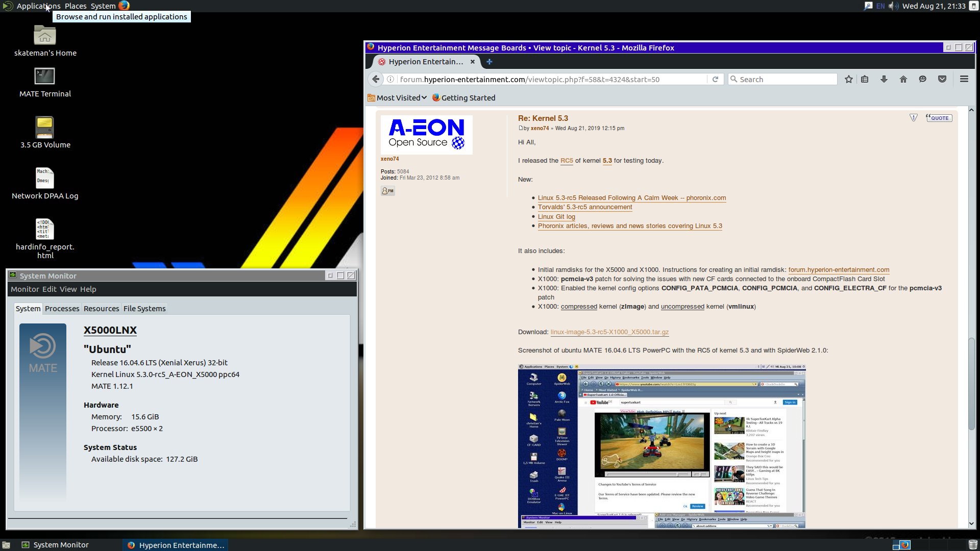Select Hyperion Entertainment taskbar button

tap(175, 545)
